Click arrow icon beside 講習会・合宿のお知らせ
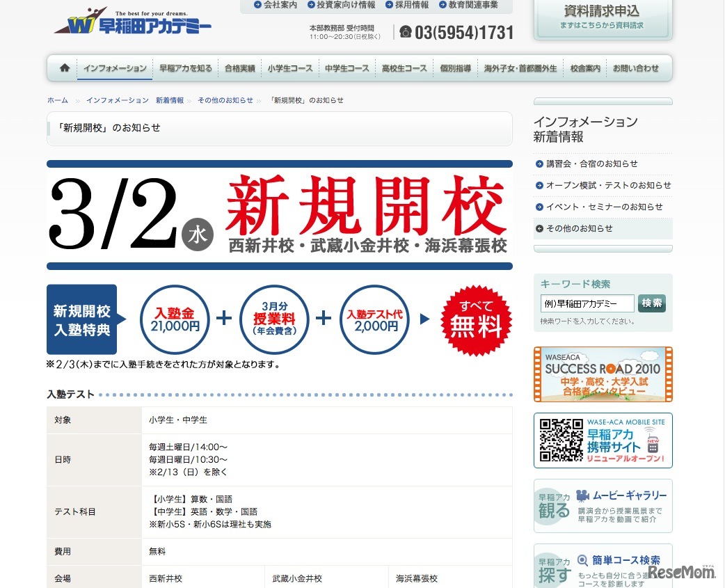The image size is (725, 588). click(539, 164)
